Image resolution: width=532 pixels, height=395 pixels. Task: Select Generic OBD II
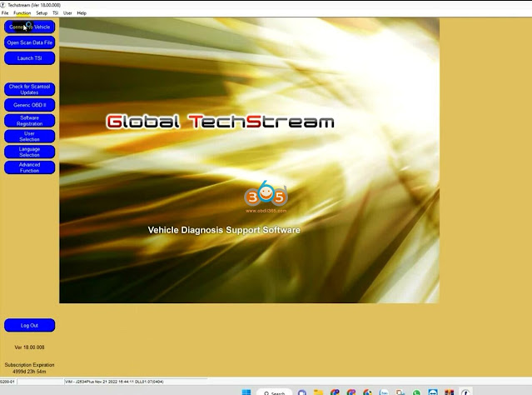tap(29, 105)
